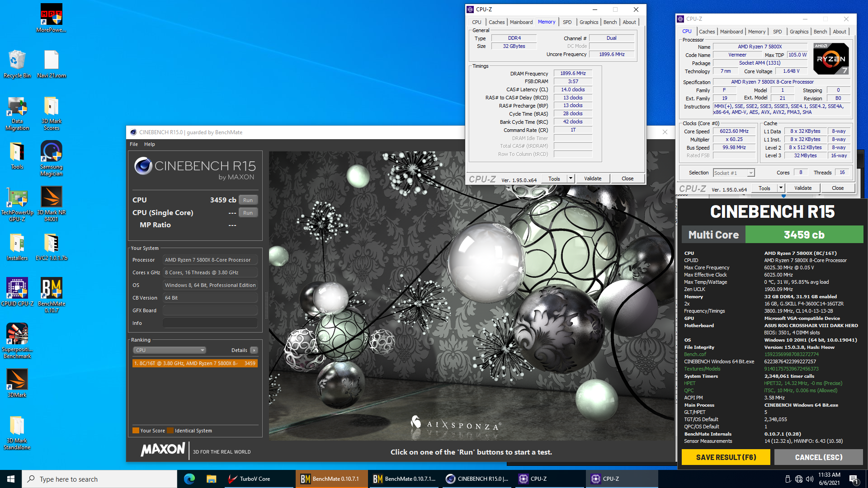
Task: Click SAVE RESULT (F6) button
Action: coord(726,457)
